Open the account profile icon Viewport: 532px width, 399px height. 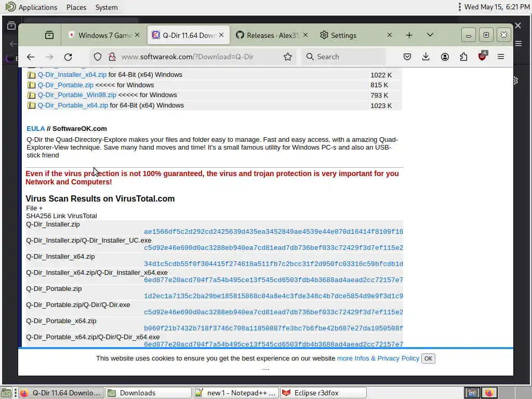[x=445, y=57]
